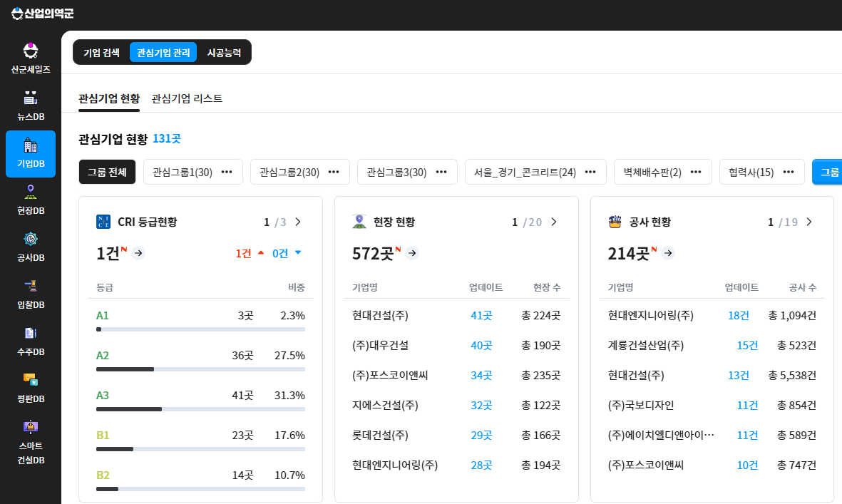Open the 협력사(15) three-dot menu
The width and height of the screenshot is (842, 504).
point(789,172)
